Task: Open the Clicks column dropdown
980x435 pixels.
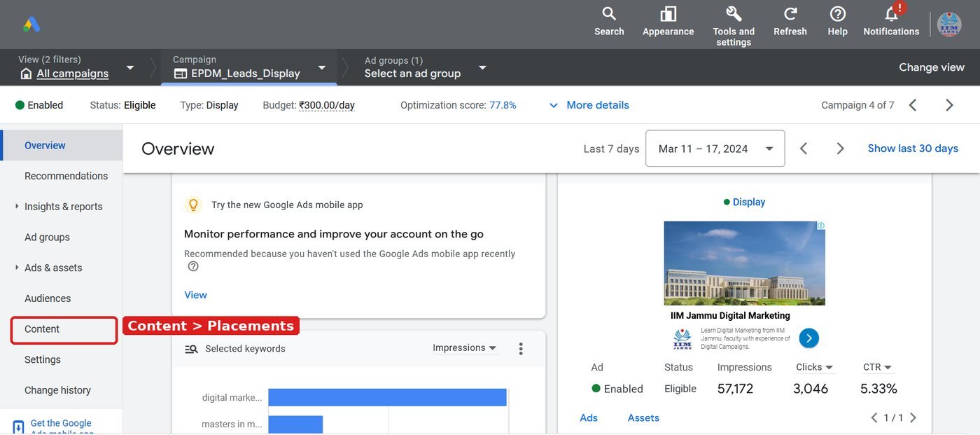Action: [x=815, y=367]
